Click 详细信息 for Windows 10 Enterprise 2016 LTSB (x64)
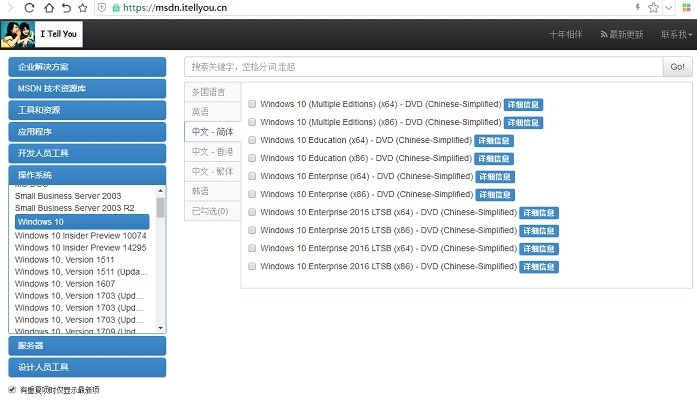697x402 pixels. click(x=538, y=249)
